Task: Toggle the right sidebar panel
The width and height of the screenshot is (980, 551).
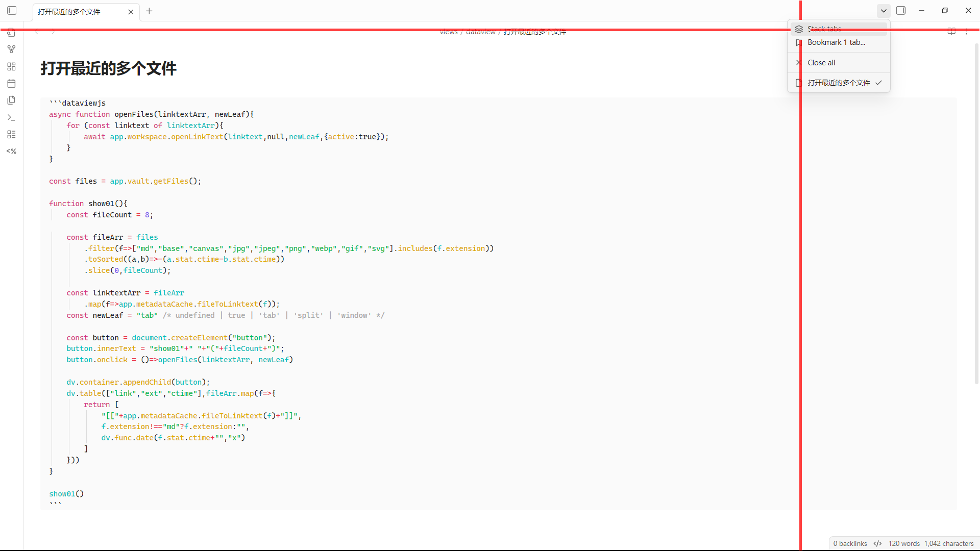Action: (x=901, y=11)
